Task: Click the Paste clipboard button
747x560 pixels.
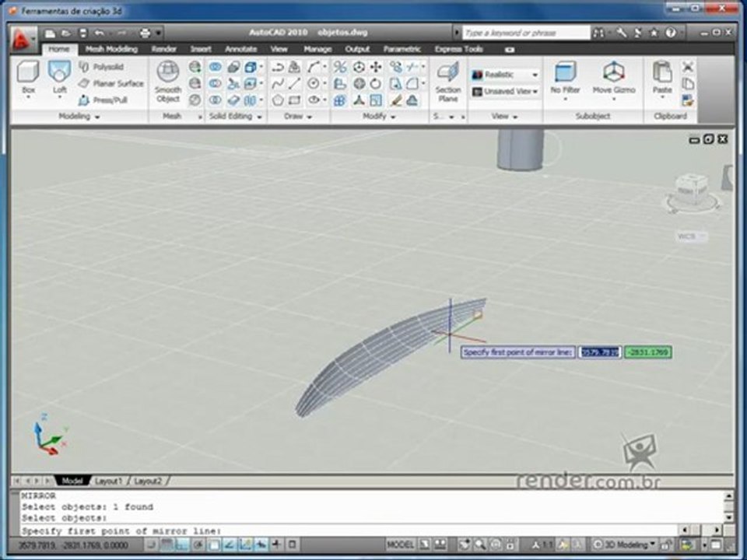Action: click(662, 79)
